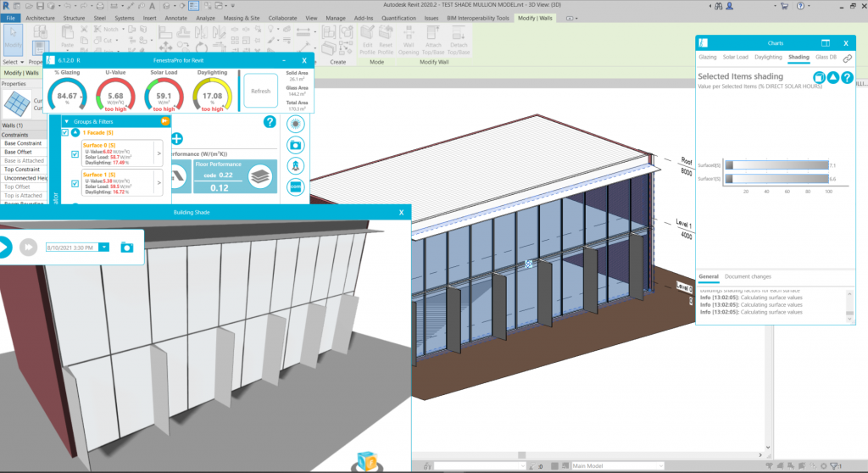
Task: Click the curtain wall type thumbnail in Properties
Action: pos(17,103)
